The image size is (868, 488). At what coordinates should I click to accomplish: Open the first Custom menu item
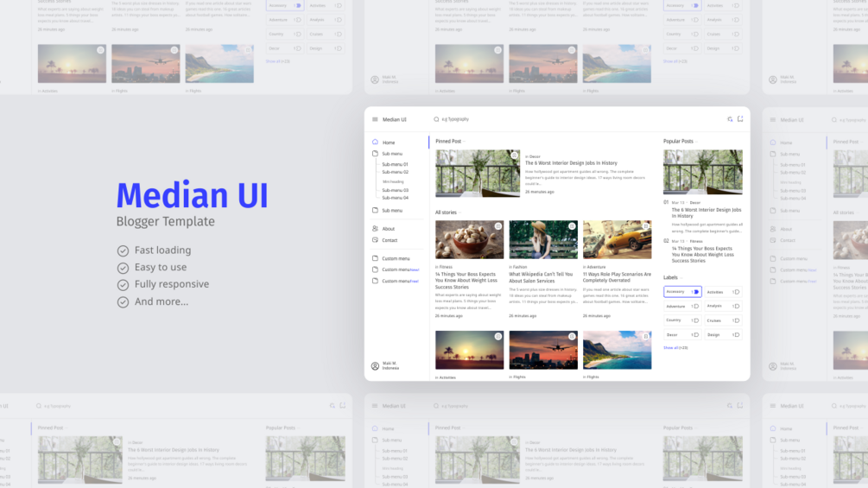click(396, 258)
